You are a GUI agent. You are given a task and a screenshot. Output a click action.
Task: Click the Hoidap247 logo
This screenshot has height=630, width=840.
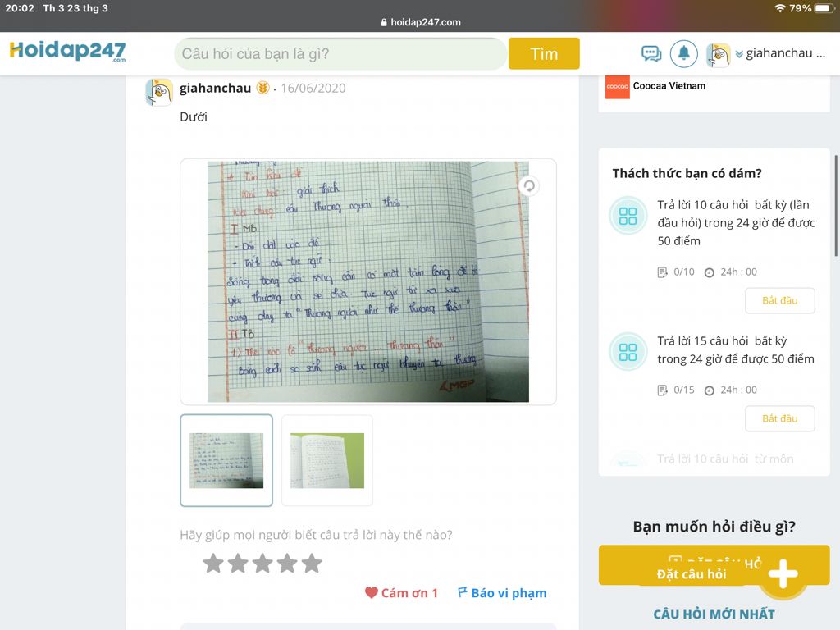[68, 52]
